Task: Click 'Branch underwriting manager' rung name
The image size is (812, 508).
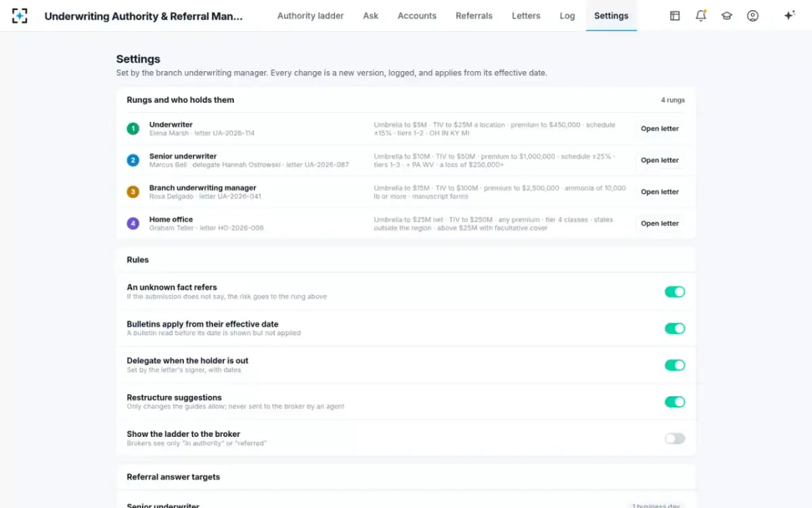Action: point(203,188)
